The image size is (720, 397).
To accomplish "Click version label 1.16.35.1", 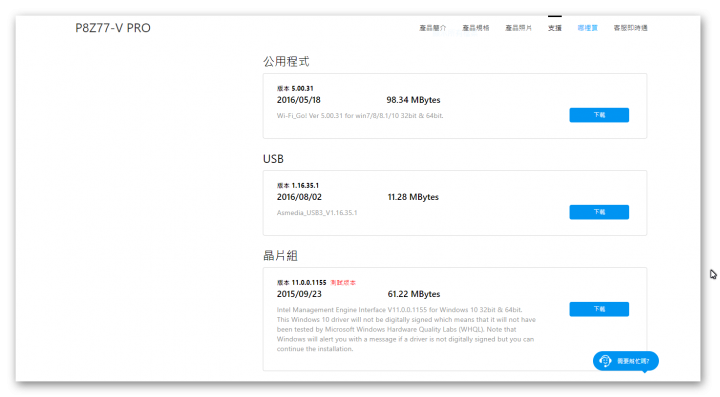I will pyautogui.click(x=298, y=185).
